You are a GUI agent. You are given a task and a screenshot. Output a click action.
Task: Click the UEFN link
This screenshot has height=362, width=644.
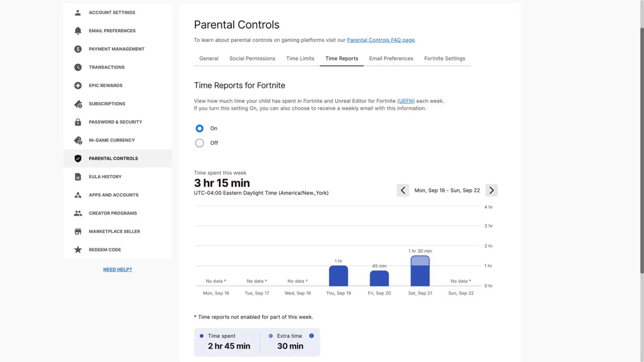point(406,101)
